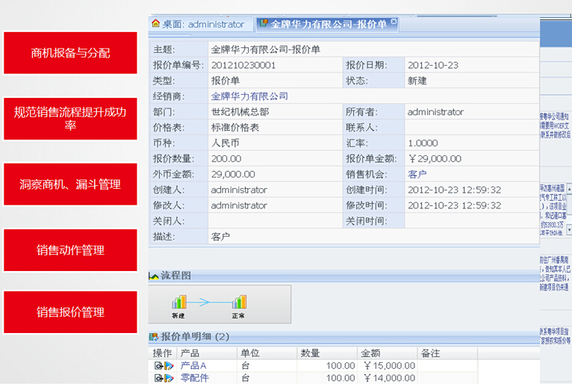Click the 新建 stage icon in flowchart
This screenshot has width=572, height=392.
point(179,302)
